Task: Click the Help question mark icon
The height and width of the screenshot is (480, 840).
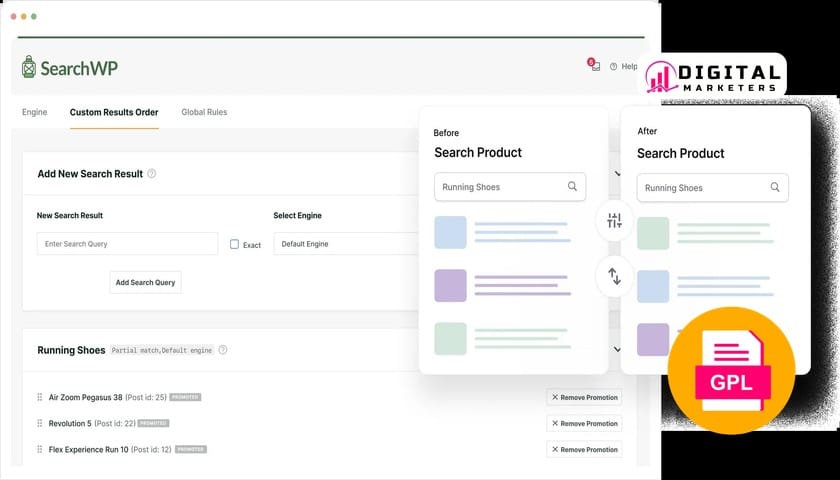Action: (x=613, y=67)
